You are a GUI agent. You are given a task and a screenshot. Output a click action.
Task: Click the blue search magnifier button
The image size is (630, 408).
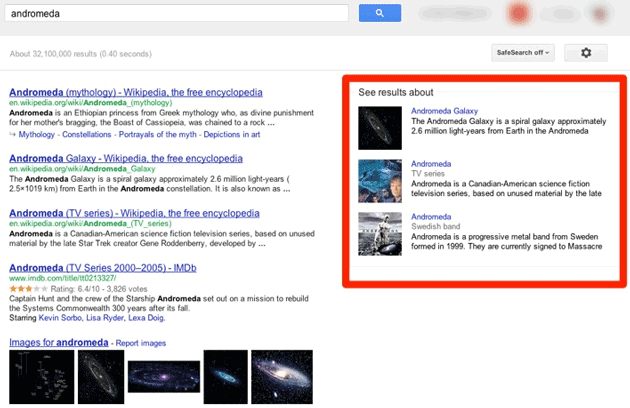380,13
